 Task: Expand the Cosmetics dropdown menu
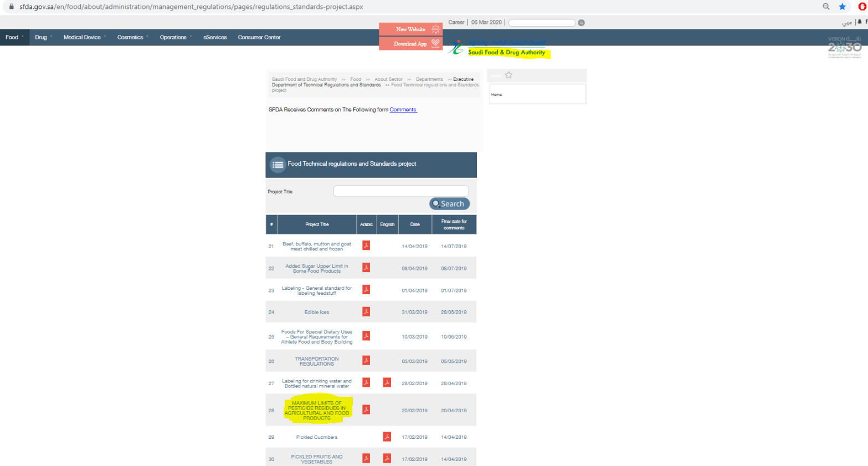[132, 37]
